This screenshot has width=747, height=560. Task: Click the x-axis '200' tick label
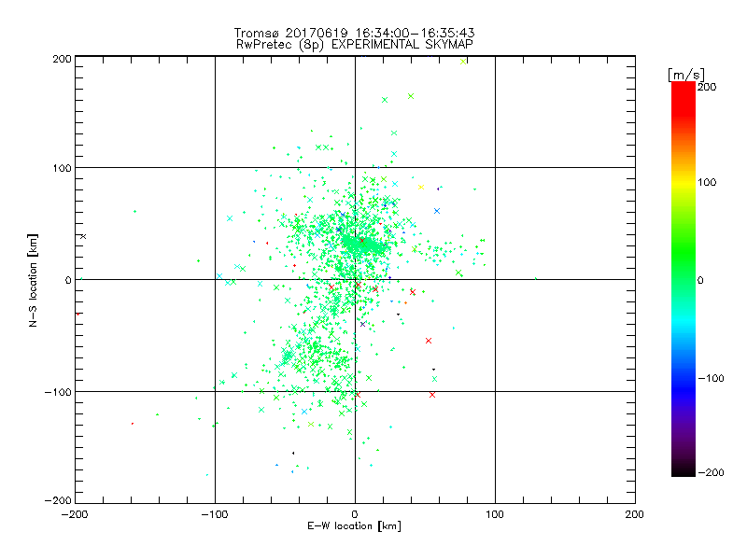click(x=635, y=514)
